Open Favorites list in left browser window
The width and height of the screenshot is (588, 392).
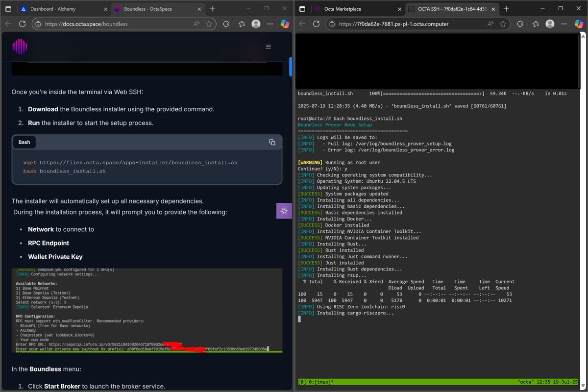(242, 24)
